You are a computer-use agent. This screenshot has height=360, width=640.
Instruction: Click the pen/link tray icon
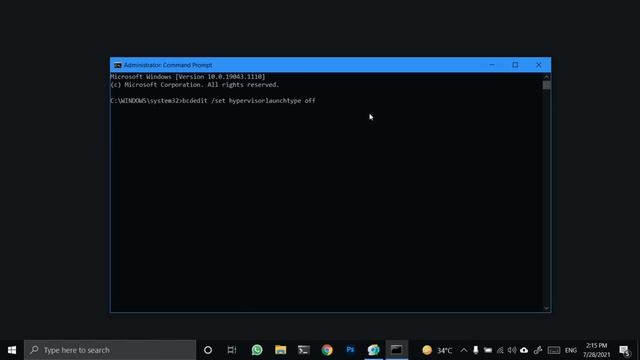(538, 350)
